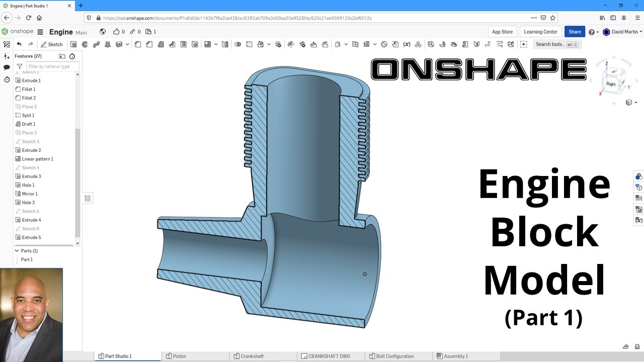Open the Learning Center

coord(540,32)
